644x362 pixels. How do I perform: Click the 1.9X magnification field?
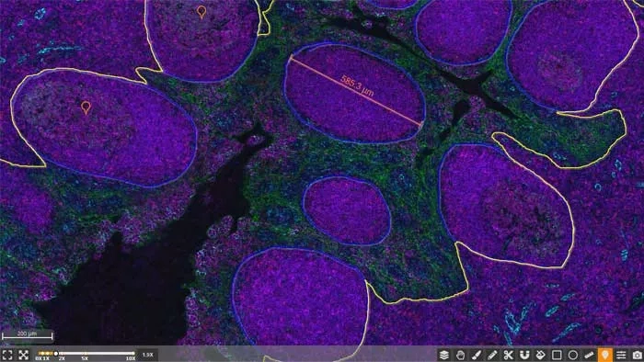pos(148,355)
